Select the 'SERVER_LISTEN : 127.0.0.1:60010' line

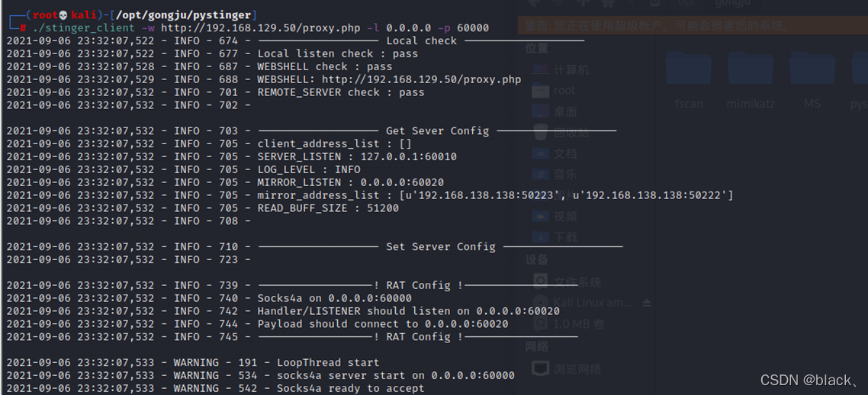click(x=231, y=156)
